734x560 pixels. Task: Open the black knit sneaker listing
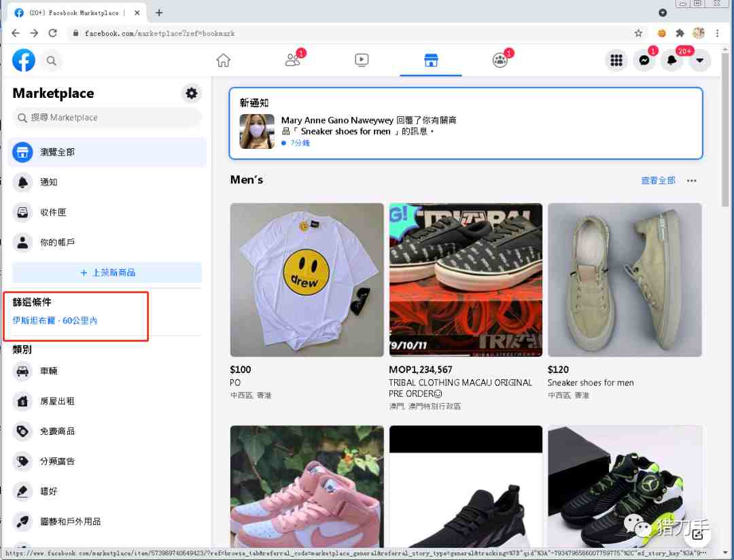(x=466, y=487)
